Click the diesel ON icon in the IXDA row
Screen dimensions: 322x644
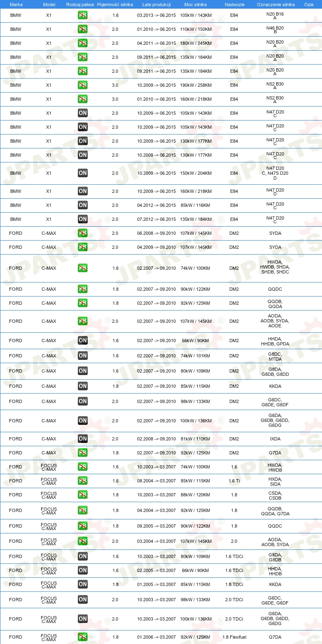[83, 439]
